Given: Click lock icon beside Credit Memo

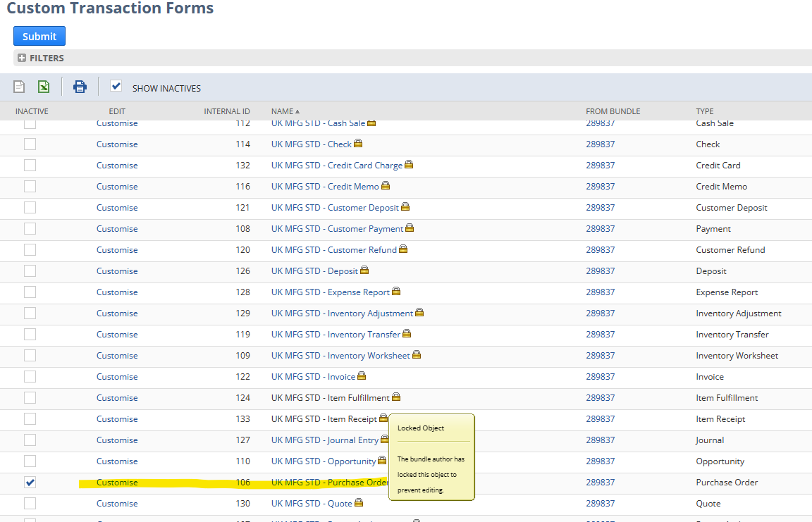Looking at the screenshot, I should pos(386,186).
